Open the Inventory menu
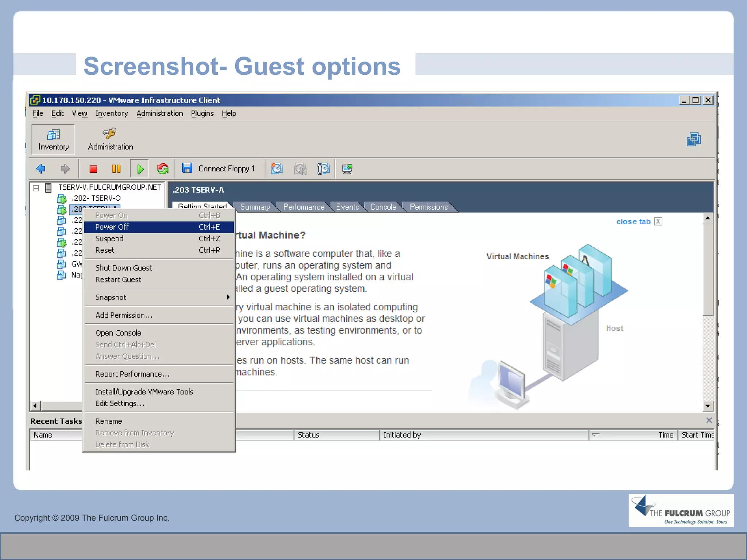Image resolution: width=747 pixels, height=560 pixels. 112,113
